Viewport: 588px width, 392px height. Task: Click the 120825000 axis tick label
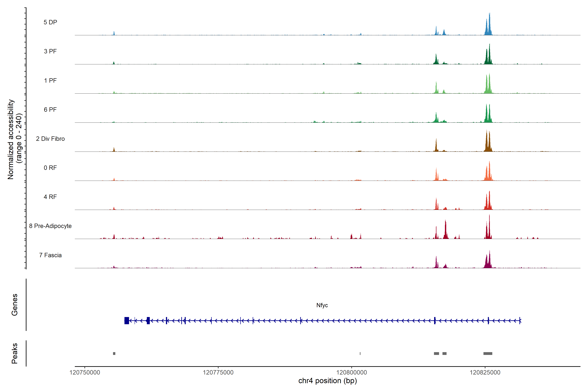[x=485, y=372]
